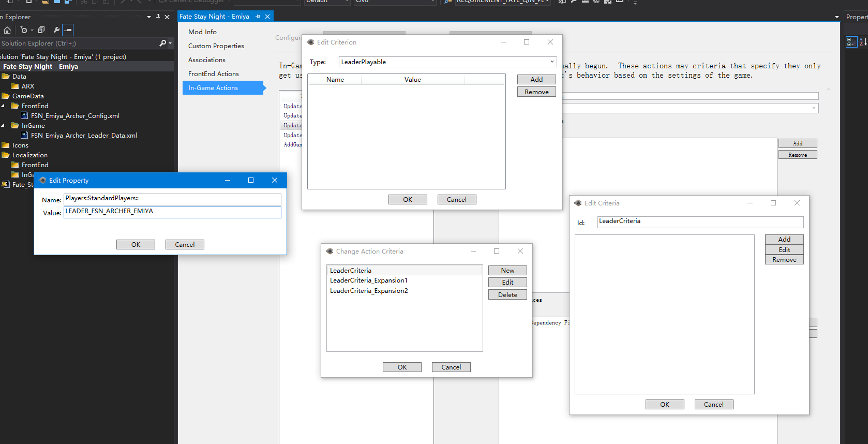
Task: Open the search options dropdown arrow
Action: [x=170, y=43]
